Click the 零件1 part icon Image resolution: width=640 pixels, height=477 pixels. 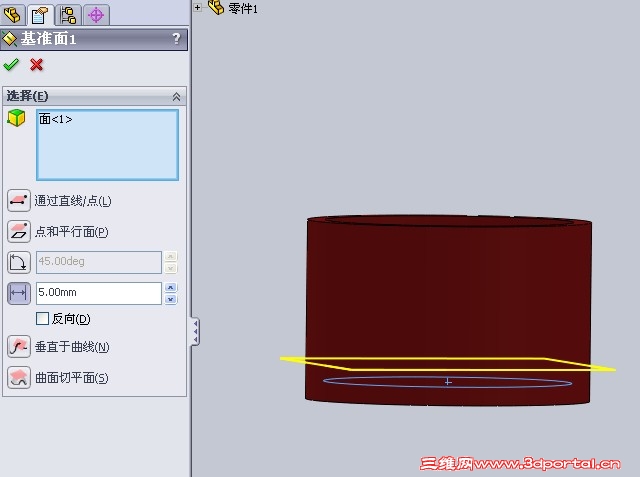(216, 7)
